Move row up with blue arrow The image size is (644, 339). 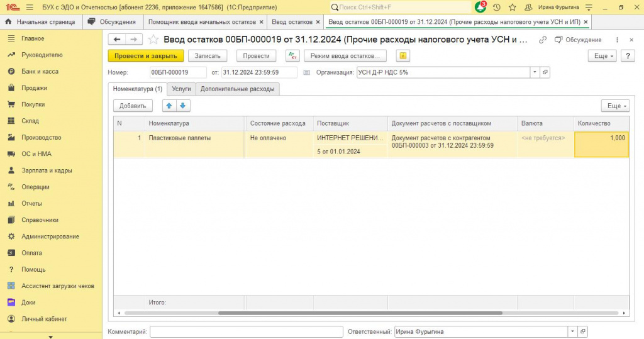[169, 106]
